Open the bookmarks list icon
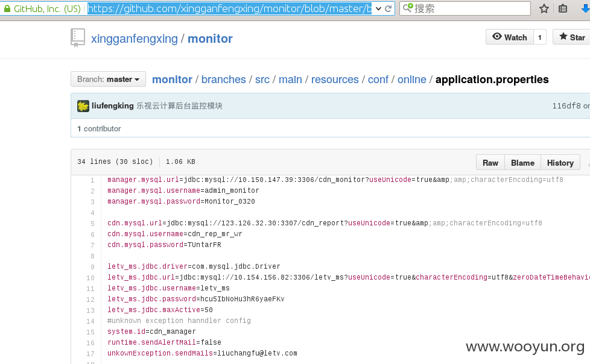The width and height of the screenshot is (590, 364). pyautogui.click(x=563, y=8)
